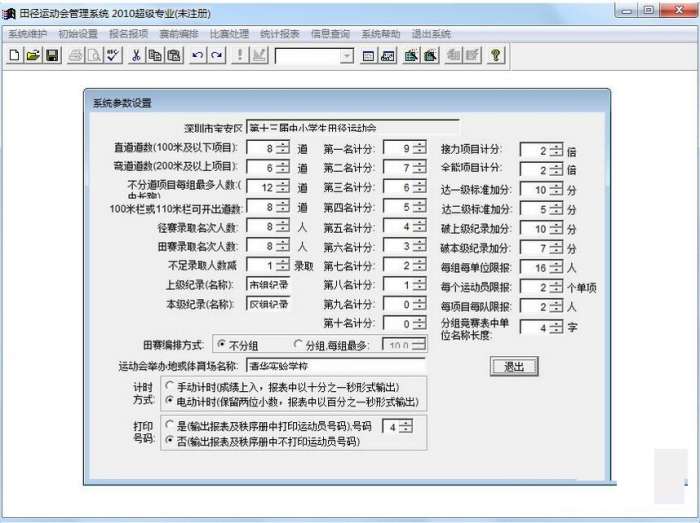Click the New document toolbar icon
The width and height of the screenshot is (700, 523).
click(14, 55)
